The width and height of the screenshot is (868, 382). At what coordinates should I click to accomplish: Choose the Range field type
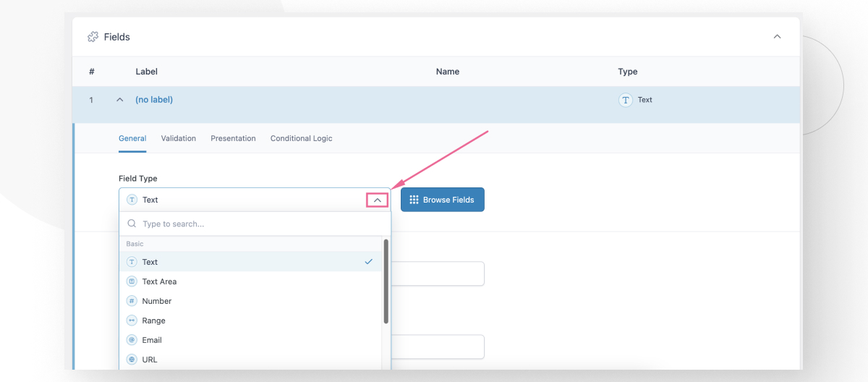(x=250, y=321)
